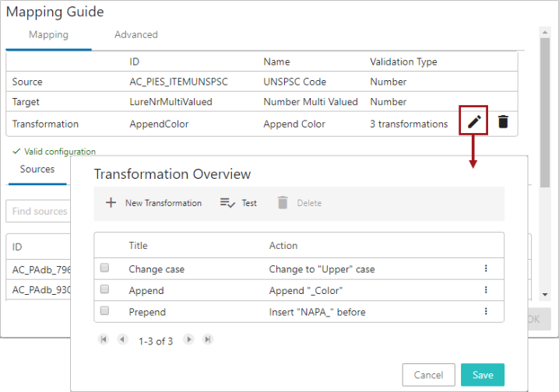The height and width of the screenshot is (392, 559).
Task: Click the LureNrMultiValued target ID
Action: (171, 102)
